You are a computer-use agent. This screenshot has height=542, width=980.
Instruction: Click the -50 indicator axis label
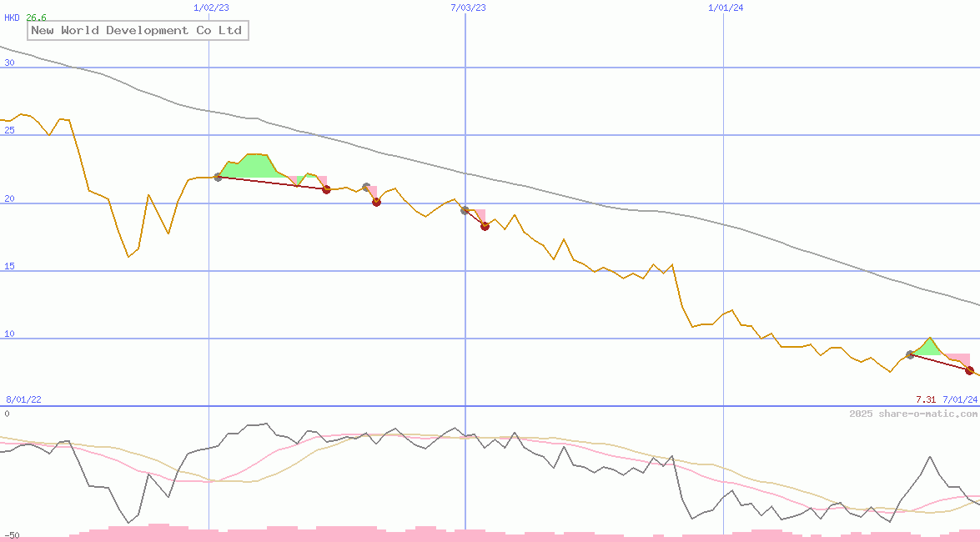coord(11,536)
